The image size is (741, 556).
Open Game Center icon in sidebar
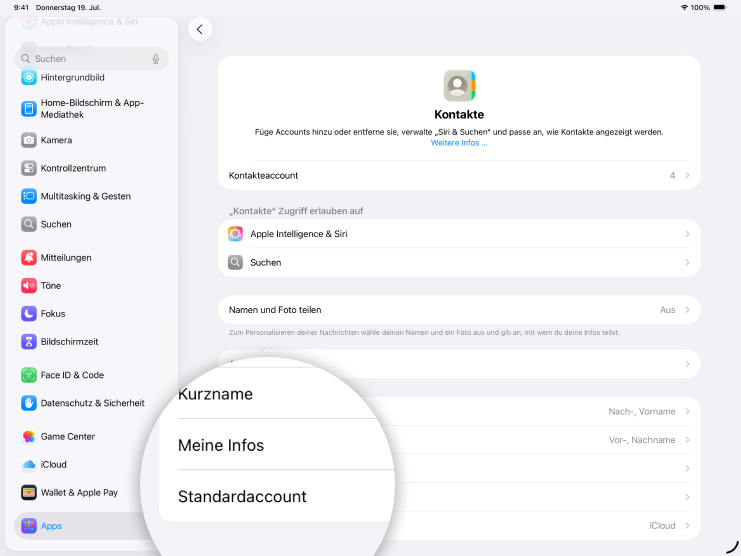click(29, 437)
